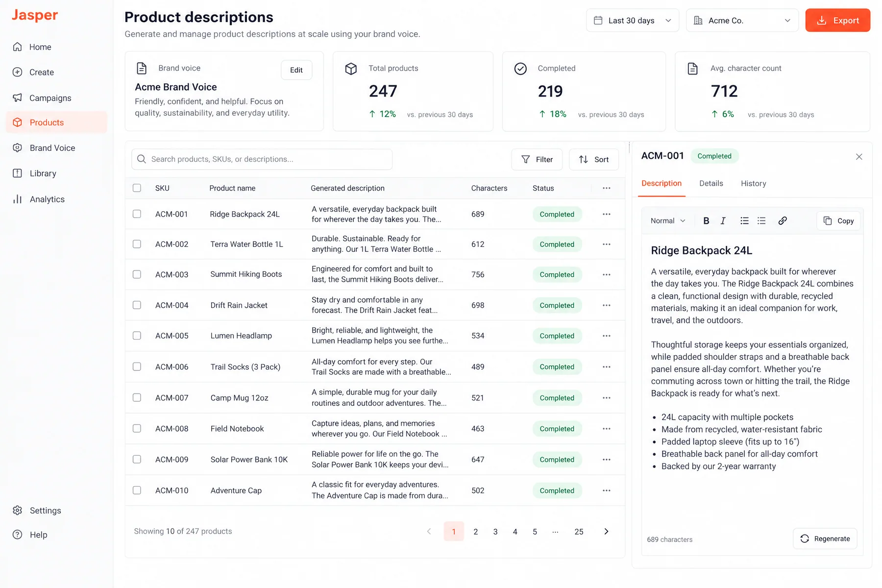The image size is (882, 588).
Task: Open the Sort options
Action: (593, 160)
